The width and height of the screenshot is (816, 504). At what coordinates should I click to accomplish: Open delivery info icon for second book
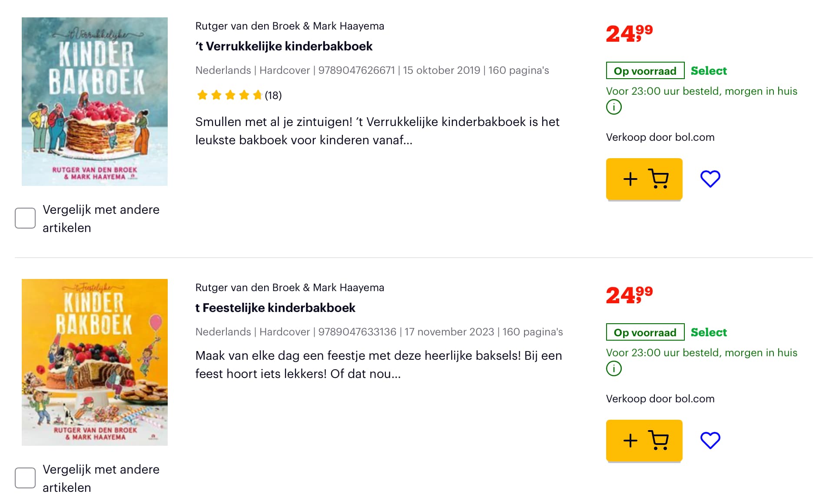pyautogui.click(x=614, y=368)
